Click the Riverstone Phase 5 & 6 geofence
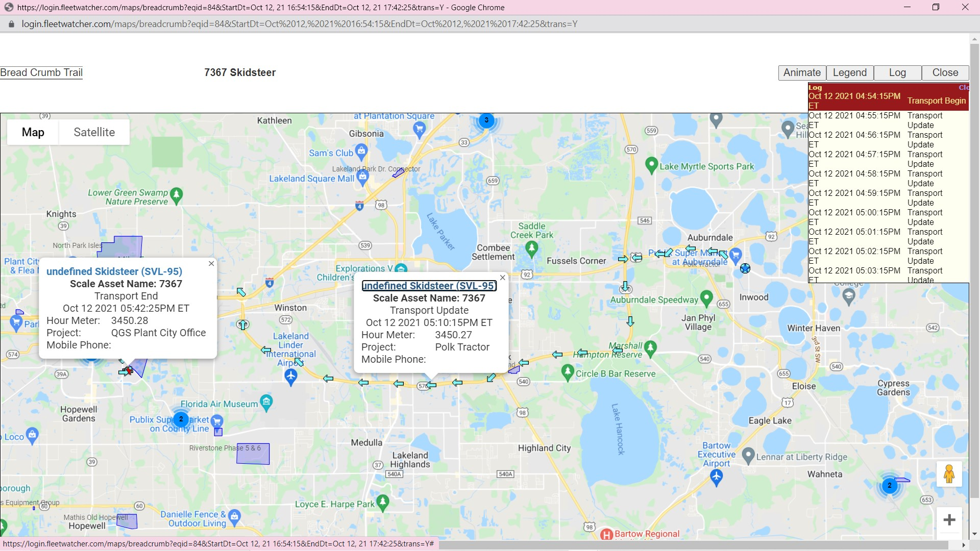 point(253,454)
